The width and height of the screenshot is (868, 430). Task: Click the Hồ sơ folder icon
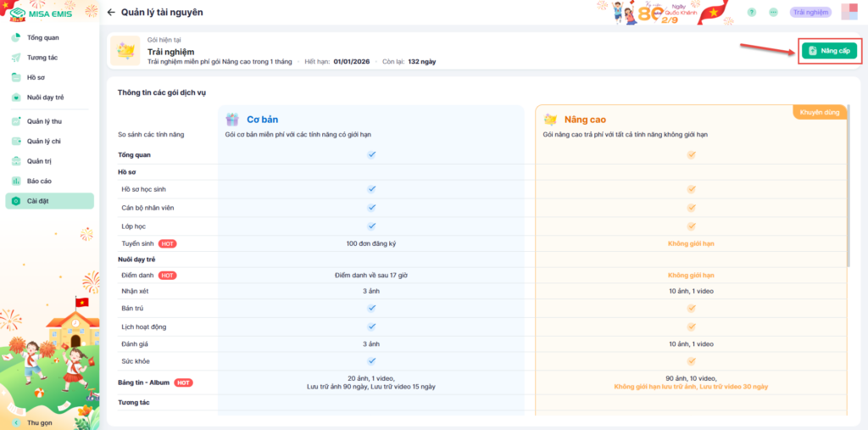coord(16,77)
